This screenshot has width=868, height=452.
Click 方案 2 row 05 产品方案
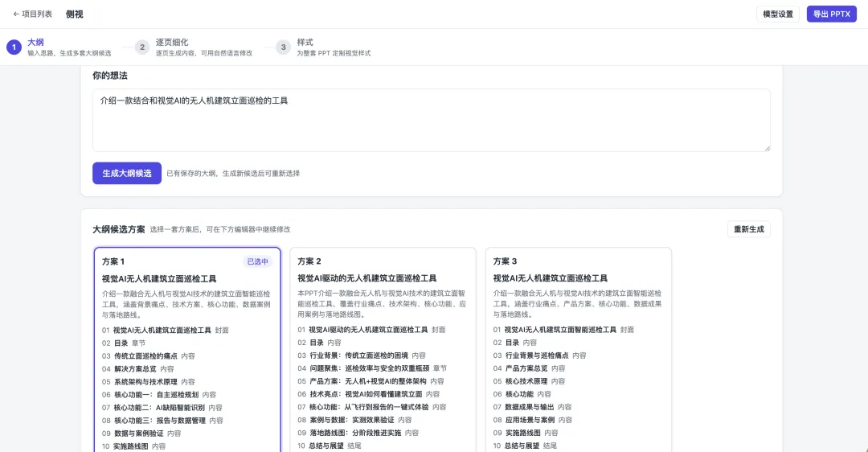pyautogui.click(x=371, y=381)
